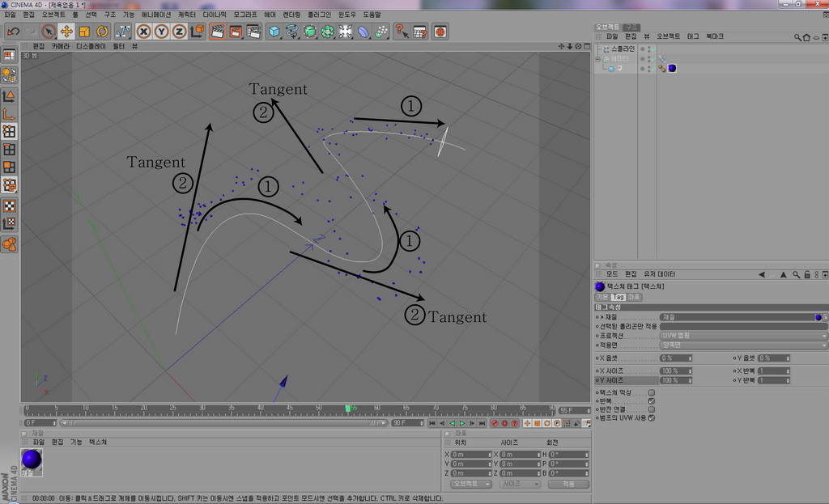Image resolution: width=829 pixels, height=504 pixels.
Task: Open the 프로젝션 UVW dropdown
Action: point(743,336)
